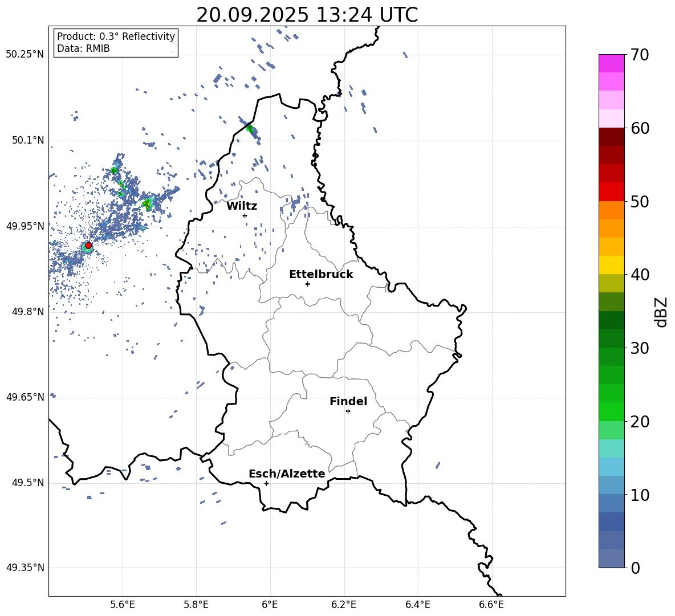Click the Ettelbruck station cross marker
Image resolution: width=675 pixels, height=616 pixels.
[307, 284]
